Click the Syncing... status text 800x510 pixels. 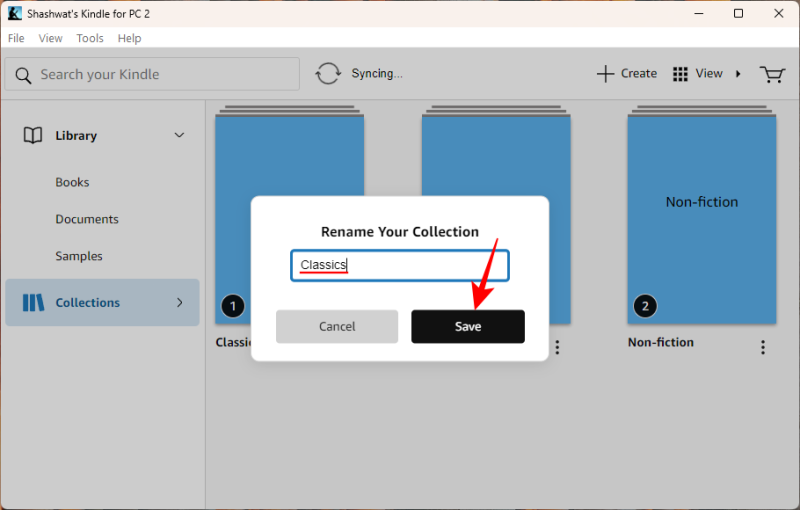tap(377, 73)
